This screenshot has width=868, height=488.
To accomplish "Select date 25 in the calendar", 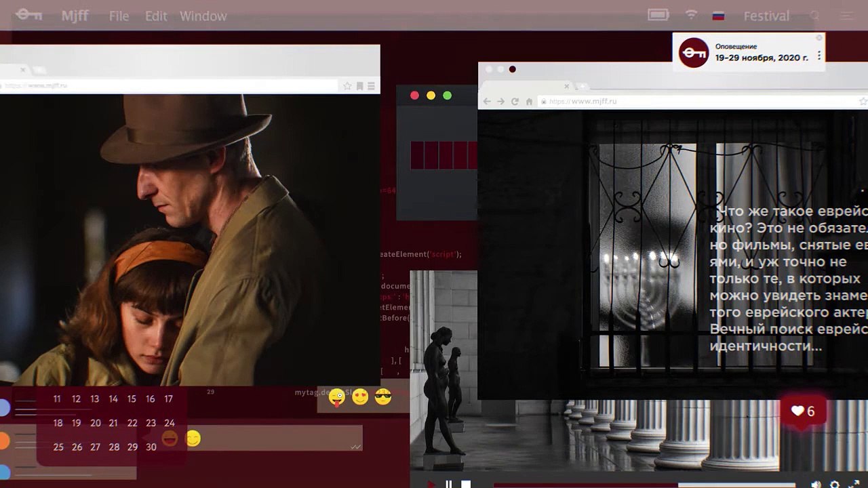I will coord(58,447).
